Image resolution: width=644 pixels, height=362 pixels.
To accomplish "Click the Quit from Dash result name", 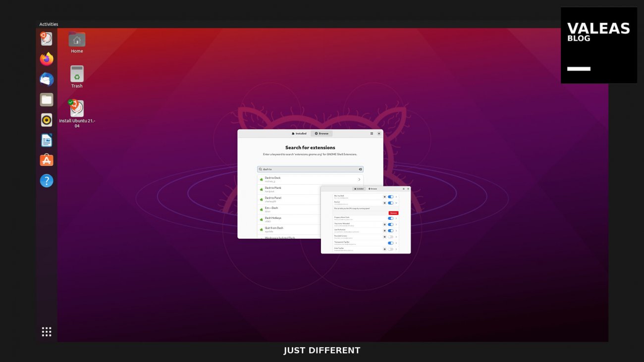I will (x=274, y=228).
